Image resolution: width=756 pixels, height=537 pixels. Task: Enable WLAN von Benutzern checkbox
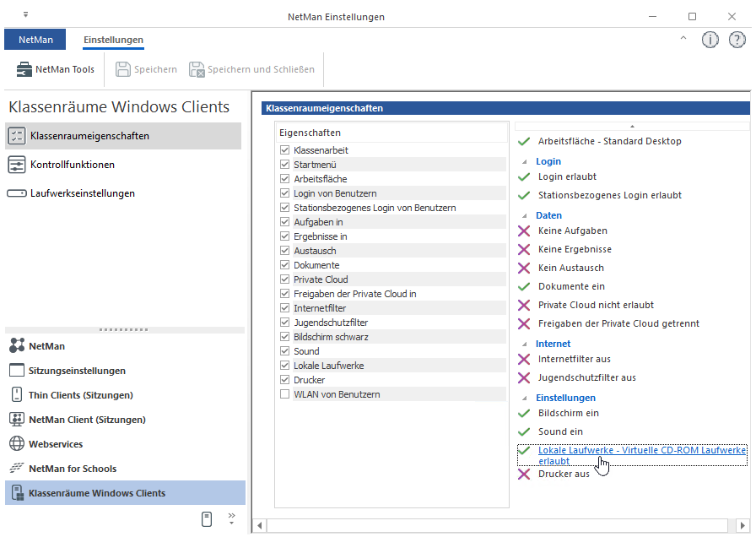284,394
